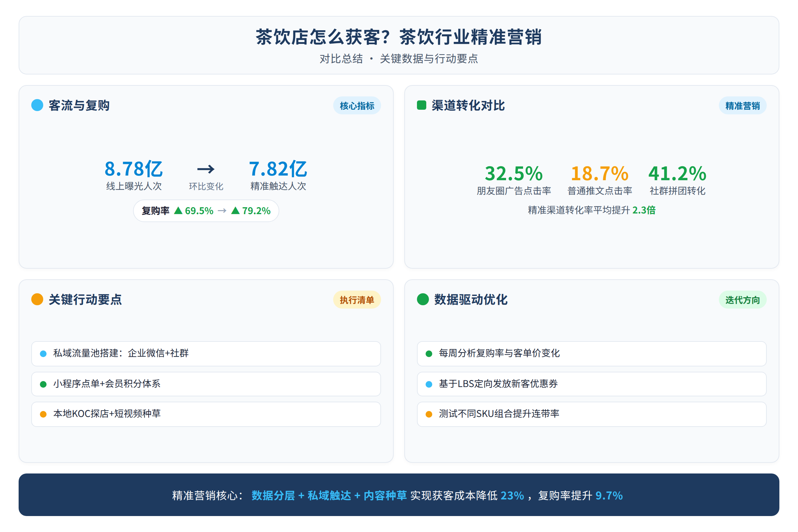Click the 2.3倍 highlighted text
The width and height of the screenshot is (798, 532).
(644, 210)
